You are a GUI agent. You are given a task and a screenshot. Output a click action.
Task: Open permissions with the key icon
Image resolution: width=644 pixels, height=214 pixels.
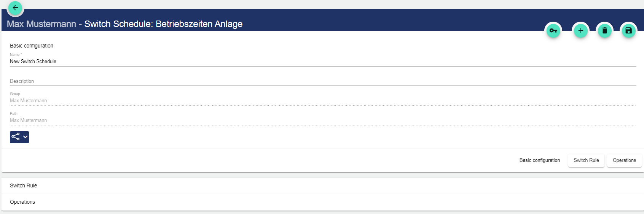click(x=553, y=31)
